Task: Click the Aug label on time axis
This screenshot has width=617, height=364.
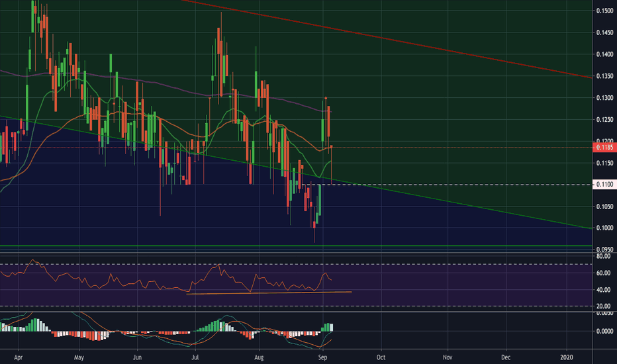Action: 259,357
